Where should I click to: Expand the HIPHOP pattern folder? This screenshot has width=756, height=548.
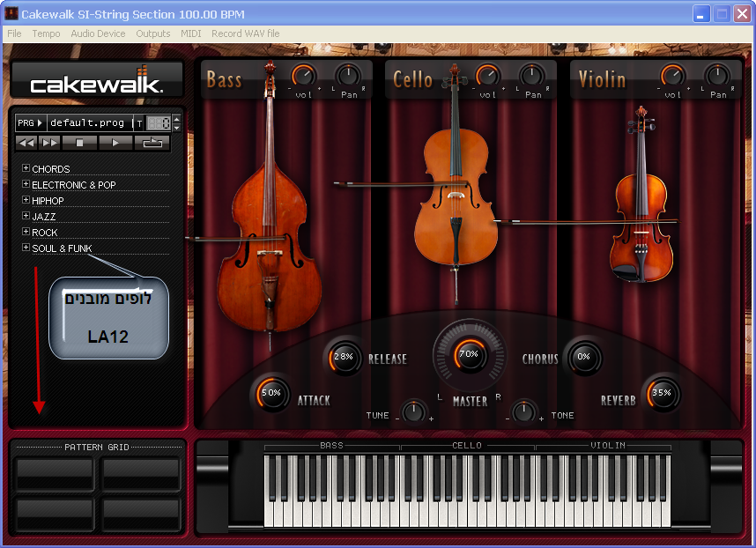point(26,199)
